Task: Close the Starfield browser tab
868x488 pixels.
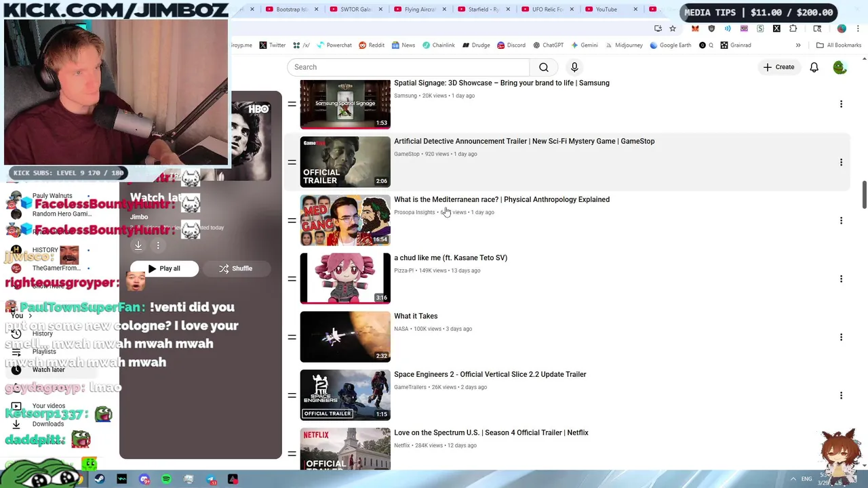Action: pyautogui.click(x=508, y=9)
